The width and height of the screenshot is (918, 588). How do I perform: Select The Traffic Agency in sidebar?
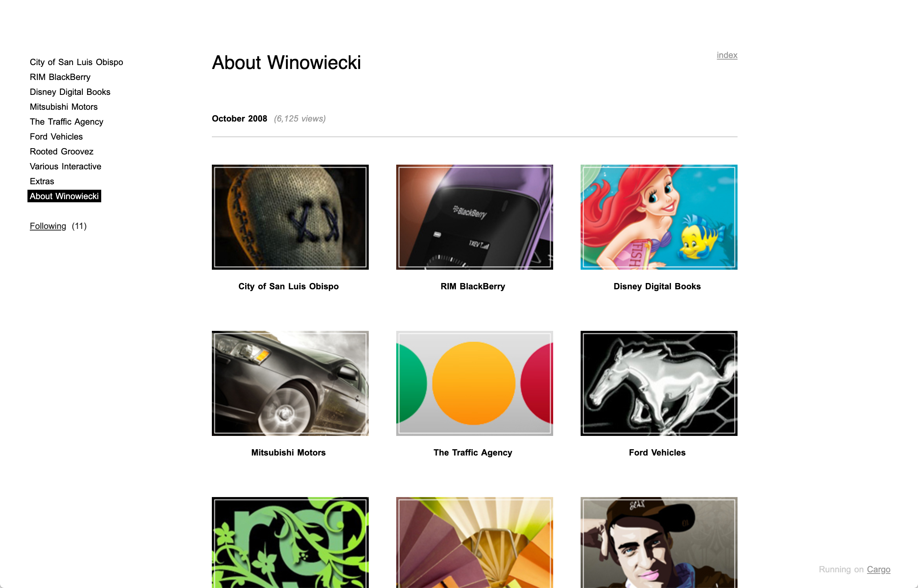pos(67,122)
